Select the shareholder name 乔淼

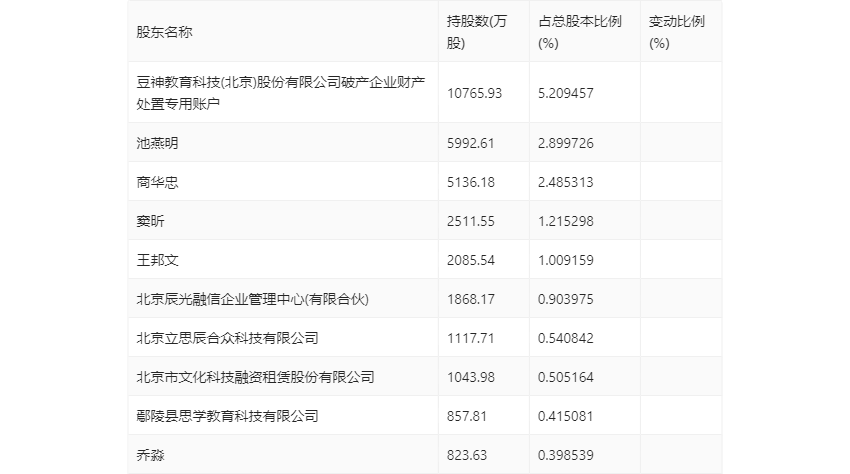tap(150, 456)
